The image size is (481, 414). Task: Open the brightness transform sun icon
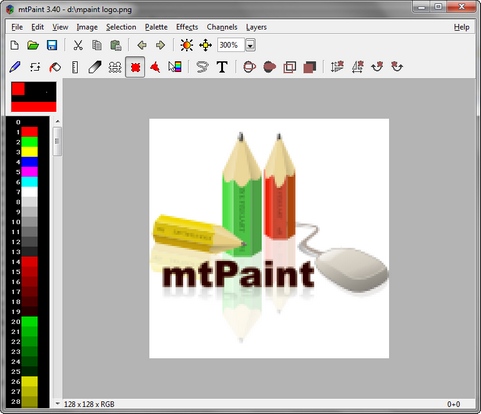point(187,45)
